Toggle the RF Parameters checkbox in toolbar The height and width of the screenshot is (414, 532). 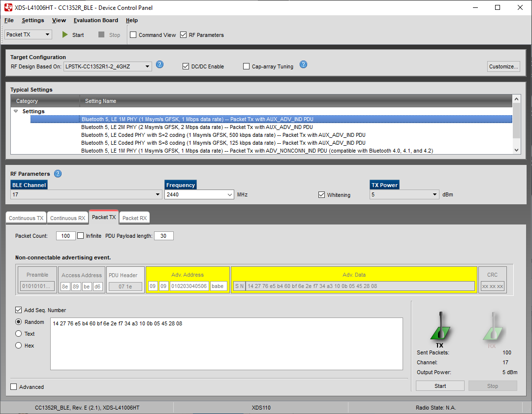[x=184, y=35]
